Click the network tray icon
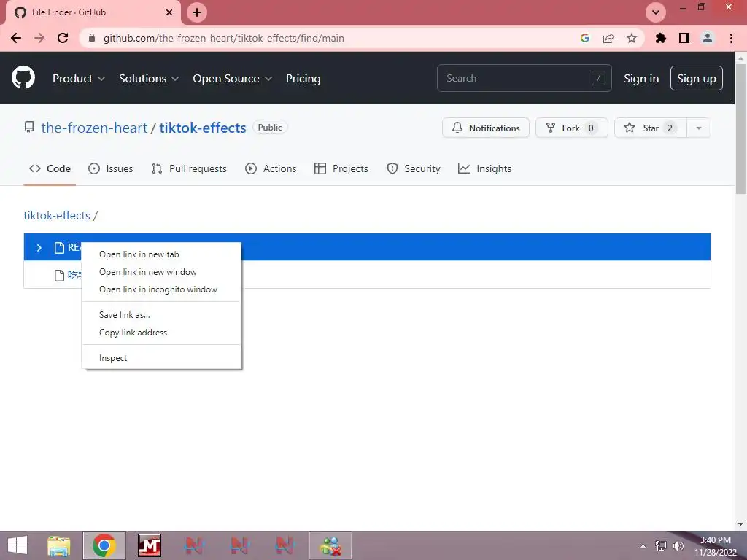Screen dimensions: 747x560 point(661,545)
